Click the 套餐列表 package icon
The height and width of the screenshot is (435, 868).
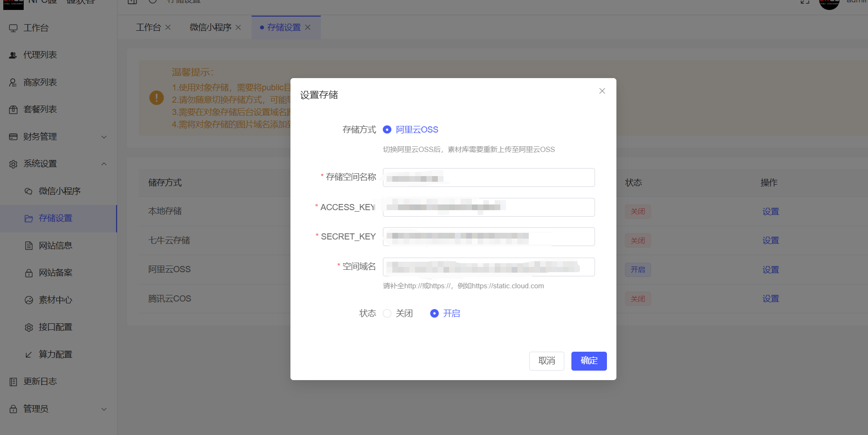pyautogui.click(x=13, y=110)
